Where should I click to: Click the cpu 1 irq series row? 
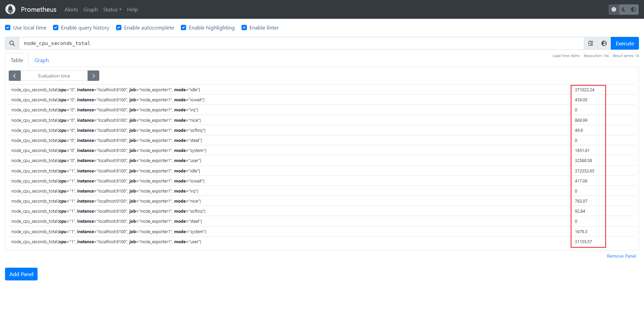pyautogui.click(x=322, y=191)
